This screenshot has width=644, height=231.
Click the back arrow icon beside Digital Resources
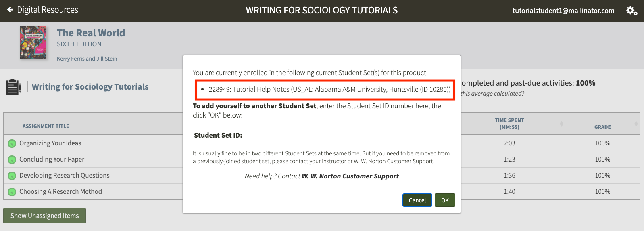(x=10, y=10)
